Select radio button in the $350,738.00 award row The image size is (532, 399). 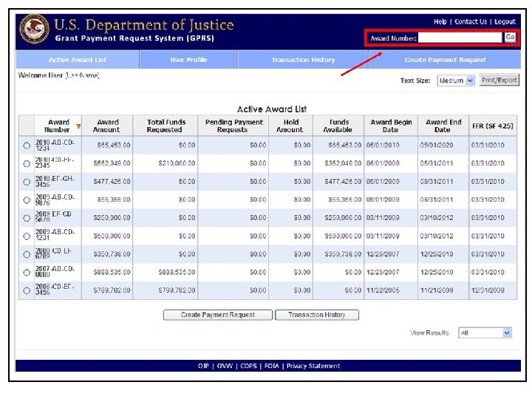[27, 254]
